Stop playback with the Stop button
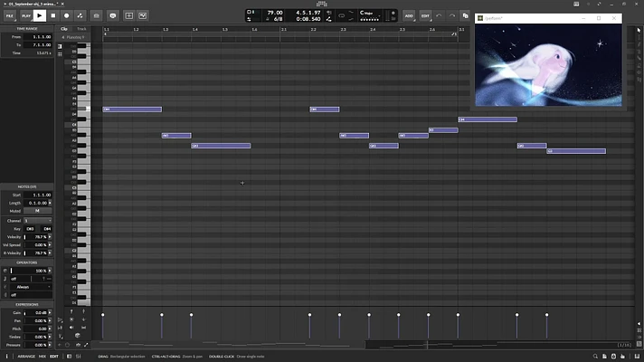 (x=53, y=15)
